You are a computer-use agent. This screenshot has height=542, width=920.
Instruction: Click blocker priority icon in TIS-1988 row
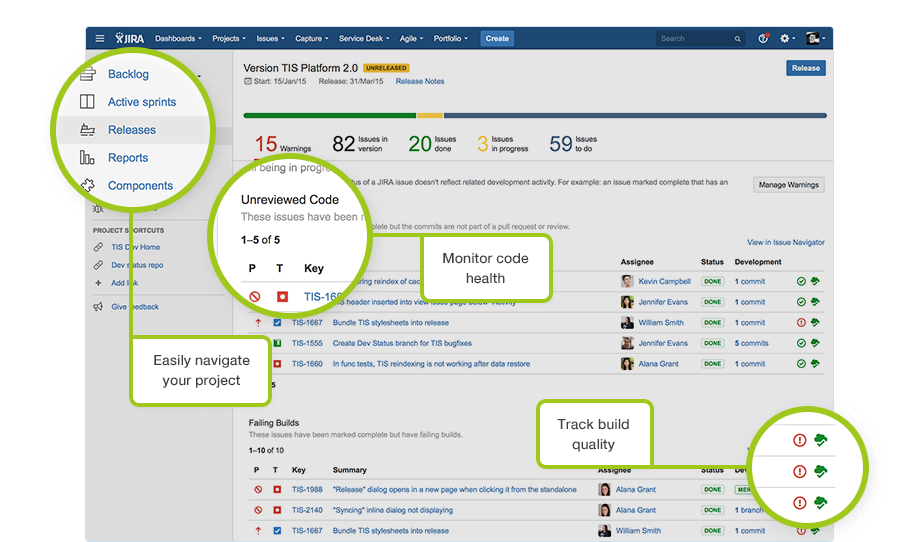(258, 489)
